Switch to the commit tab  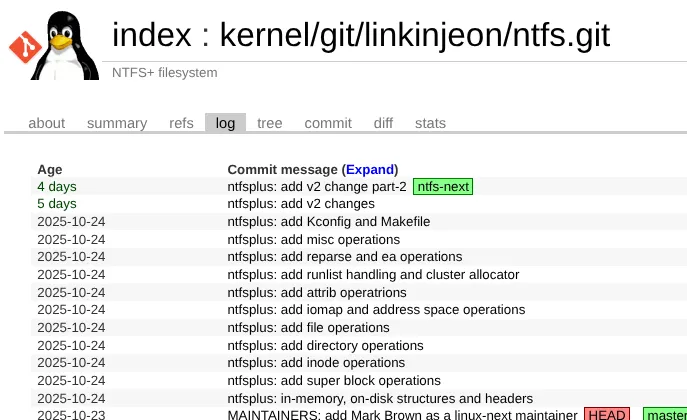[x=328, y=123]
